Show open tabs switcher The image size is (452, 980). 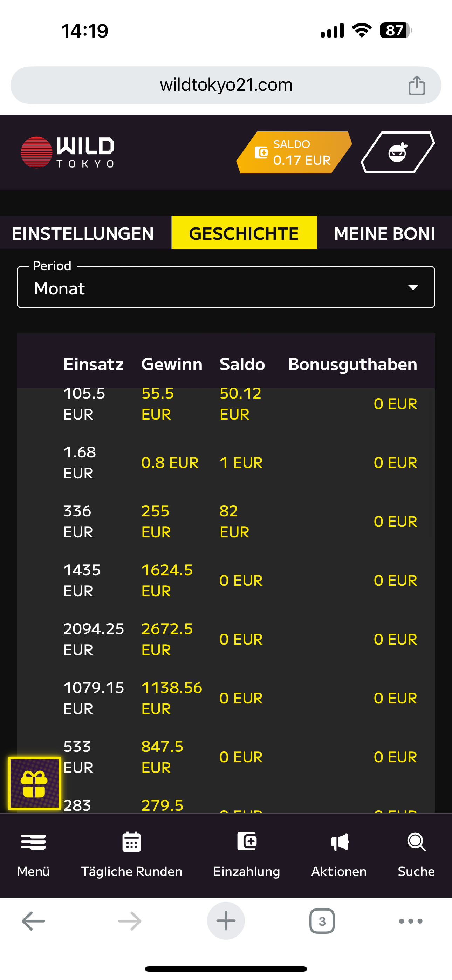(322, 921)
